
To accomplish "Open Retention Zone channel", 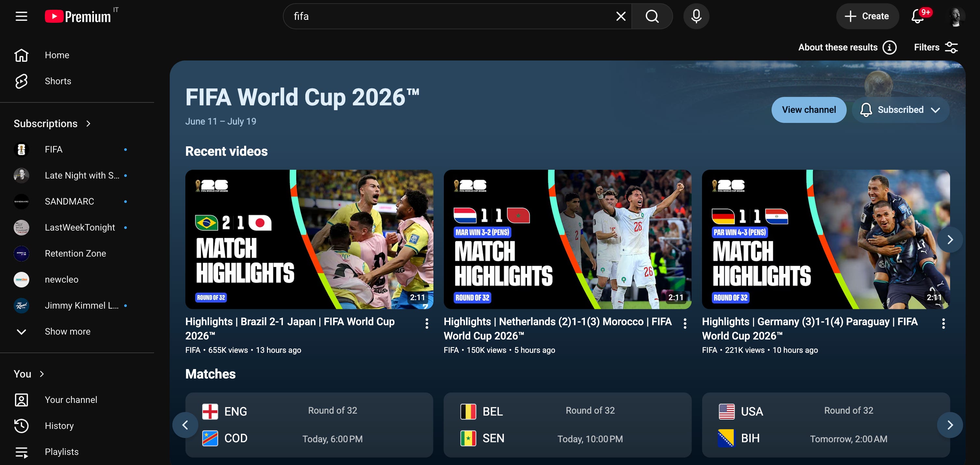I will (77, 253).
